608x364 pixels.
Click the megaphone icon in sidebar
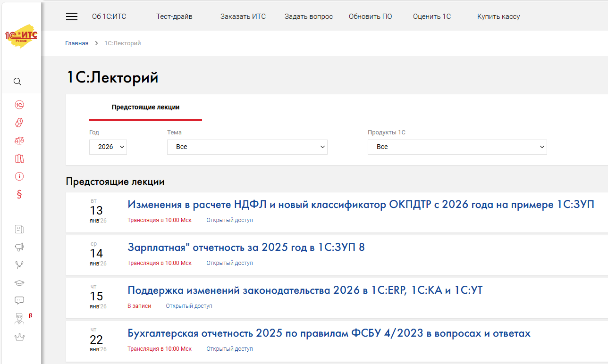19,247
